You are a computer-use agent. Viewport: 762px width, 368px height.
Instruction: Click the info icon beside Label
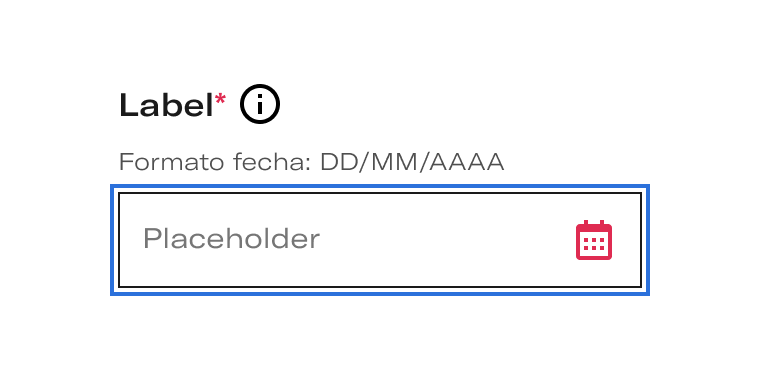coord(260,104)
